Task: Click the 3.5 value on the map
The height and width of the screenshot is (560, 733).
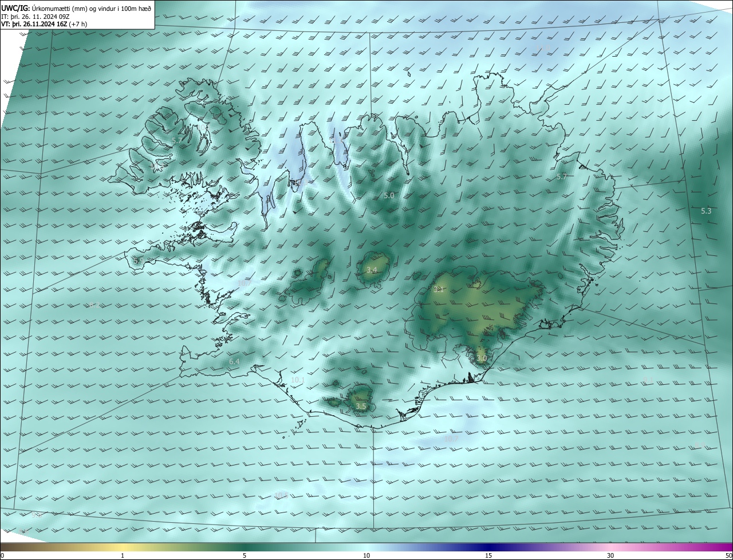Action: [361, 407]
